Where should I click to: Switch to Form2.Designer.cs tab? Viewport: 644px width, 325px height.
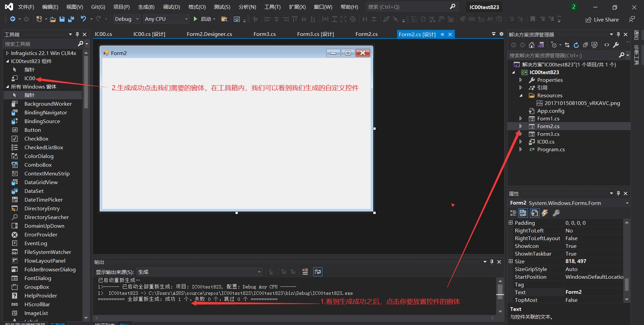209,34
